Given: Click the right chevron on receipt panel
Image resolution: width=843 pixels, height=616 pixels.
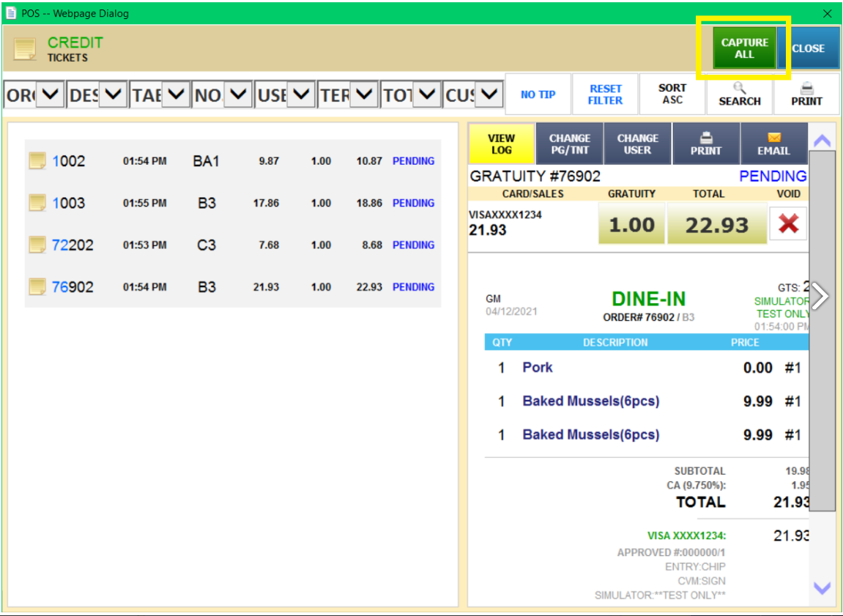Looking at the screenshot, I should pyautogui.click(x=820, y=296).
